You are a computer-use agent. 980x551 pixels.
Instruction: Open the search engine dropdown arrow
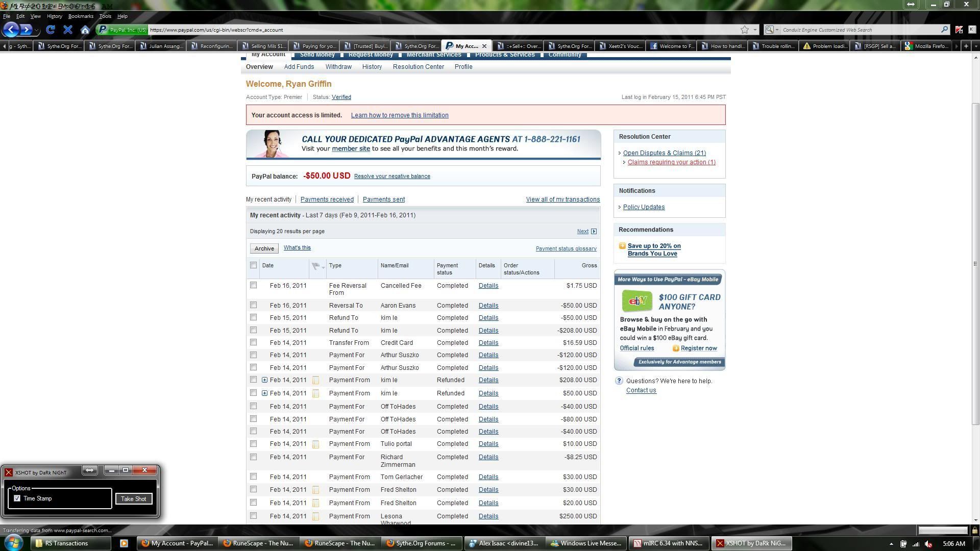(777, 30)
